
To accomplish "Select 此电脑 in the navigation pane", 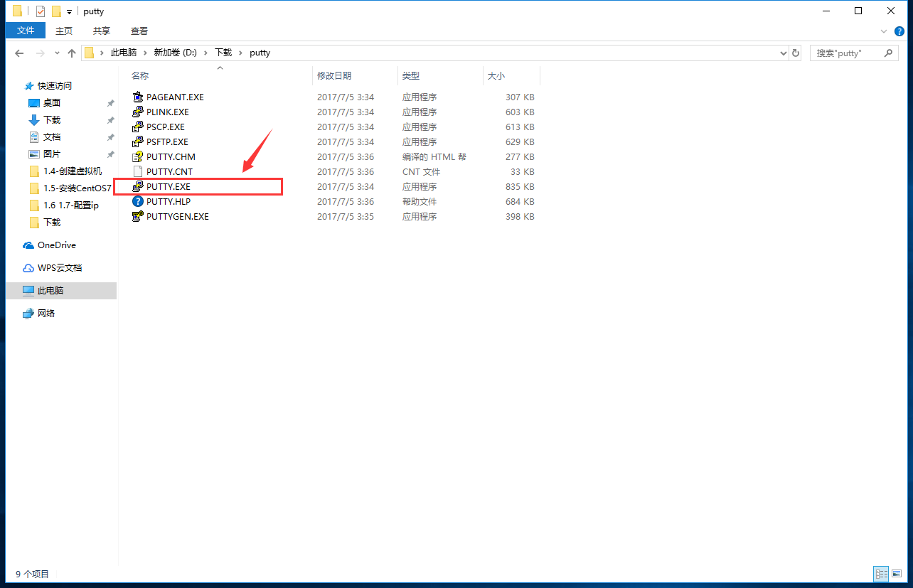I will [x=61, y=291].
